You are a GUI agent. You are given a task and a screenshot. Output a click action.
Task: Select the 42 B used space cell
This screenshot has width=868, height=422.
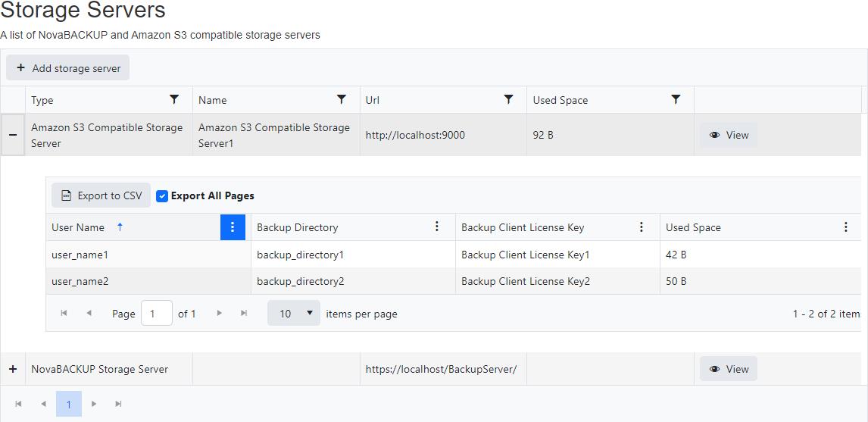pos(760,255)
